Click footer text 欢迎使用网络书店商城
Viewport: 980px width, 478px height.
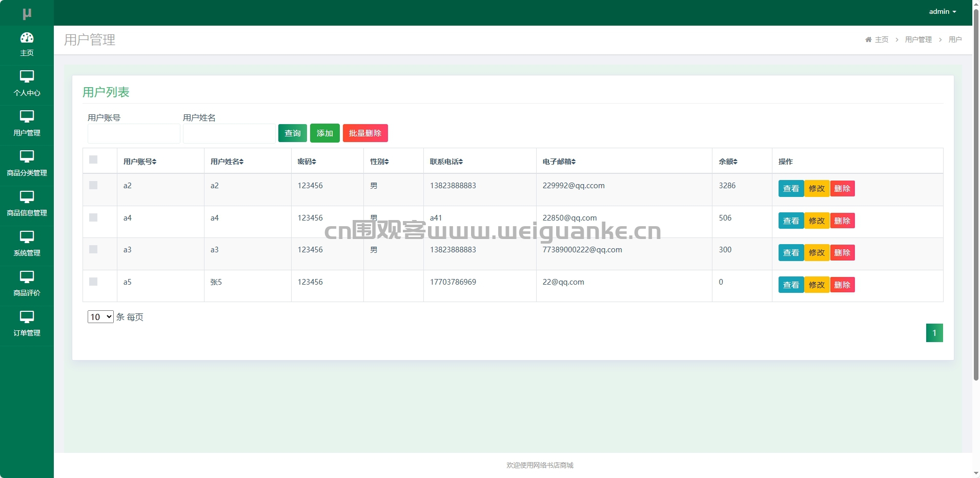(540, 465)
